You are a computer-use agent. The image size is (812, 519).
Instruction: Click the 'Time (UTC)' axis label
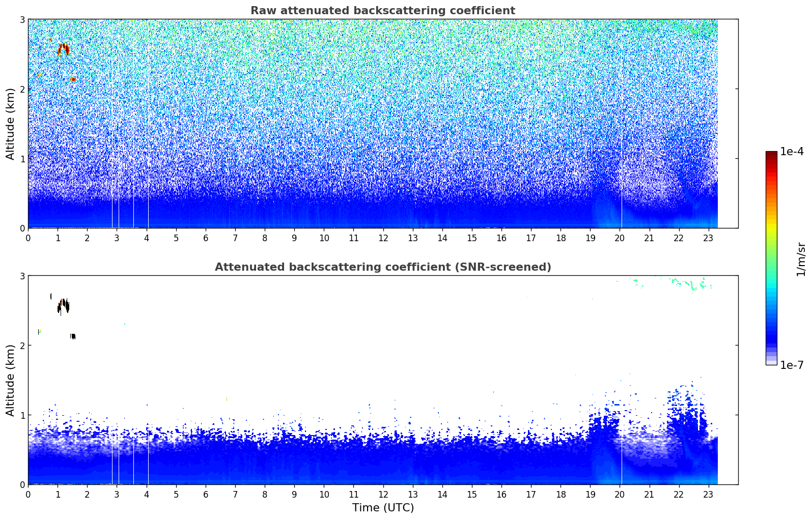[383, 508]
